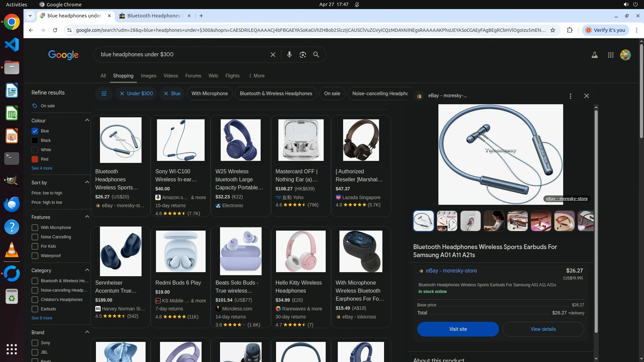
Task: Collapse the Colour filter section
Action: 87,120
